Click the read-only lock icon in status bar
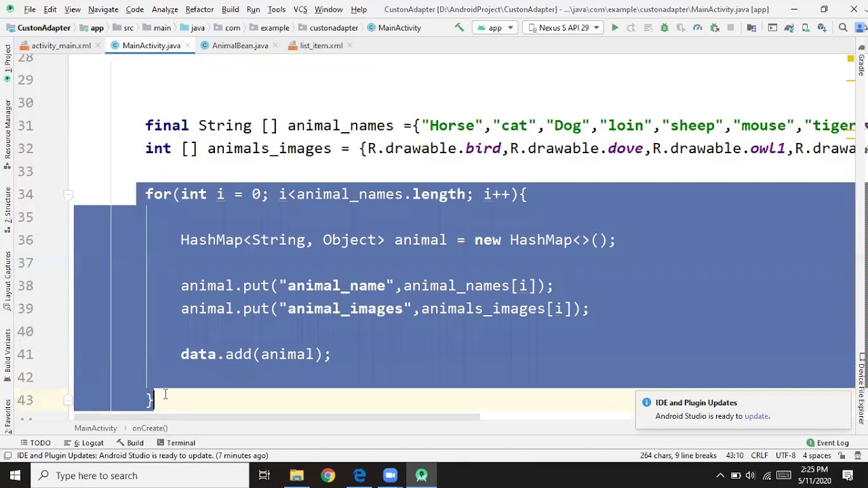Screen dimensions: 868x488 [842, 455]
